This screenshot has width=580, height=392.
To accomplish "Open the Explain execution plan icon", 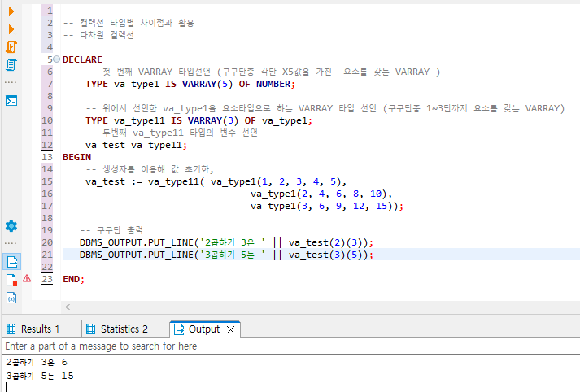I will click(x=11, y=65).
